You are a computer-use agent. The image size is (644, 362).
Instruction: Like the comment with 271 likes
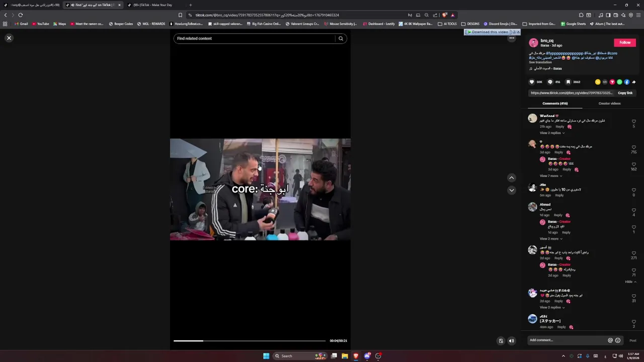tap(634, 253)
